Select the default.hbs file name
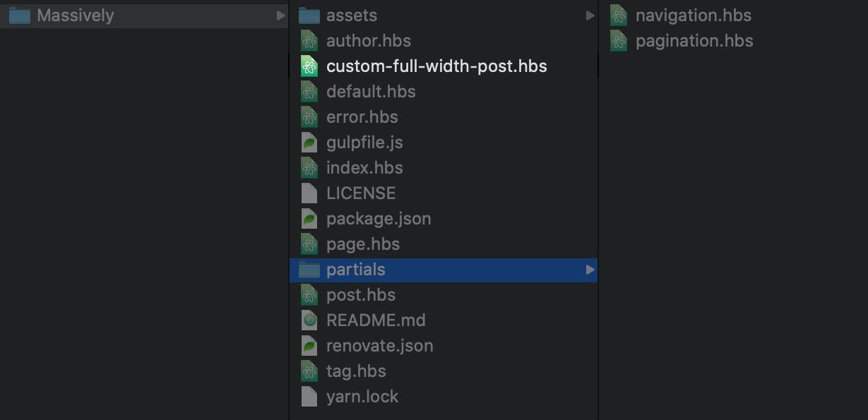The height and width of the screenshot is (420, 868). (x=371, y=92)
